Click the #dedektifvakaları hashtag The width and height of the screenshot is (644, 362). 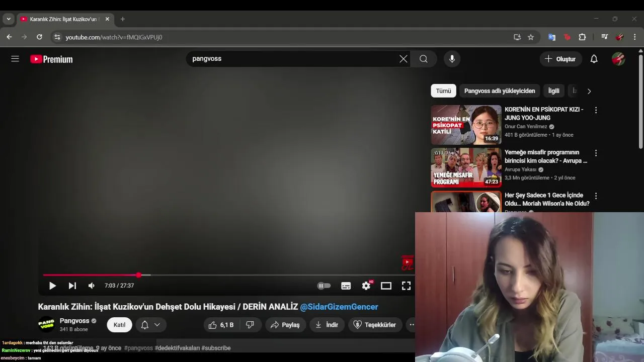(x=177, y=348)
